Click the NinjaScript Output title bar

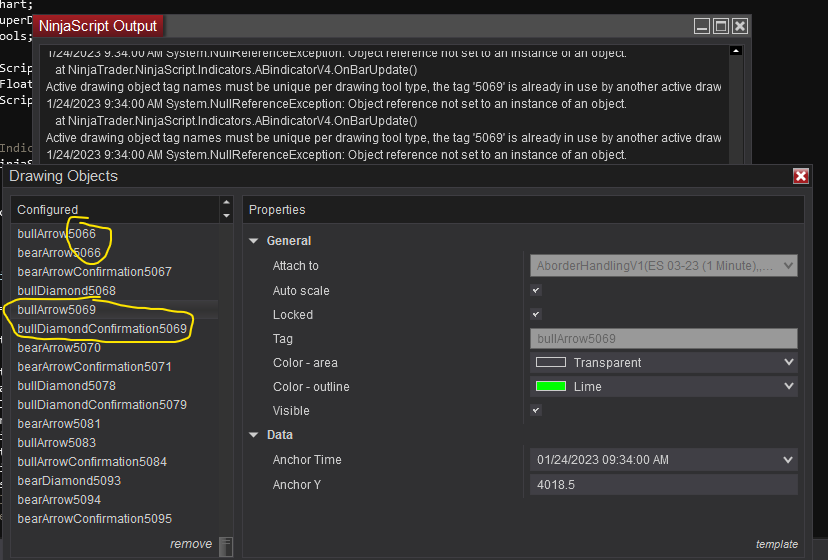click(x=392, y=26)
